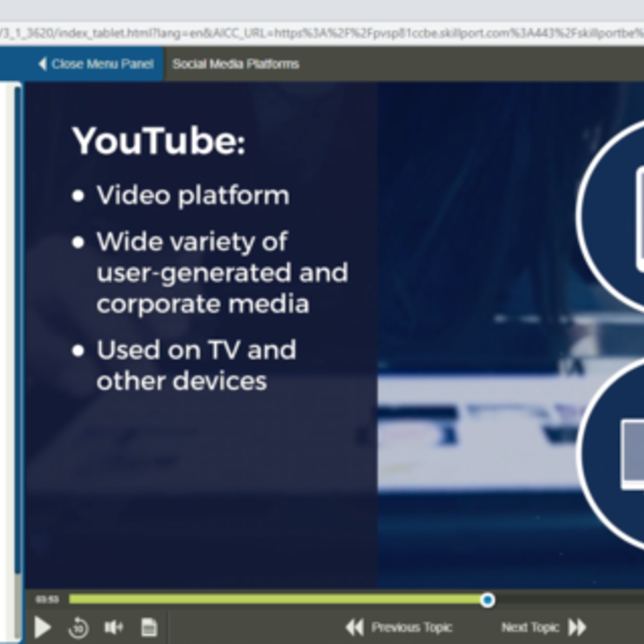The image size is (644, 644).
Task: Click the Play button
Action: point(43,627)
